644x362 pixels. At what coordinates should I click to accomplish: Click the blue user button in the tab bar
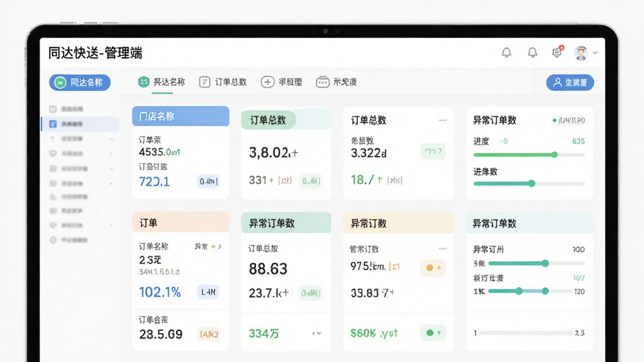(570, 82)
